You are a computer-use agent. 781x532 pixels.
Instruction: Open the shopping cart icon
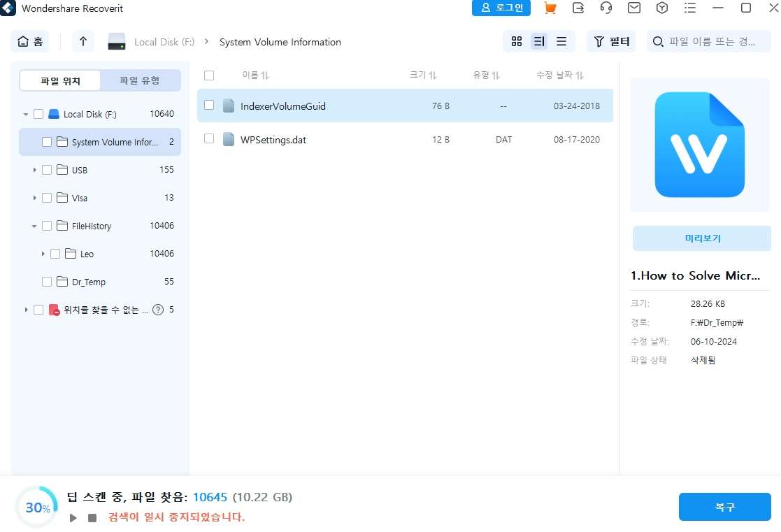coord(550,8)
